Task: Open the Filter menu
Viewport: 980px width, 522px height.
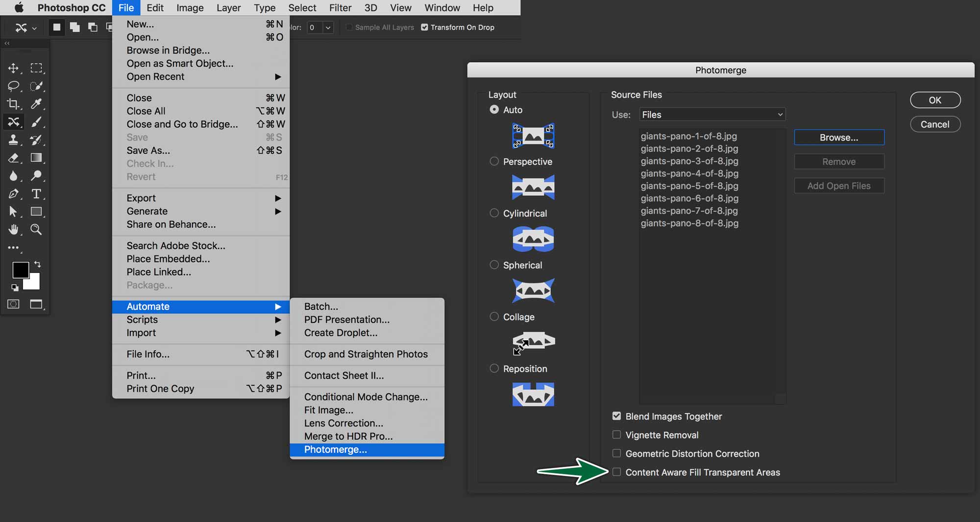Action: click(x=340, y=8)
